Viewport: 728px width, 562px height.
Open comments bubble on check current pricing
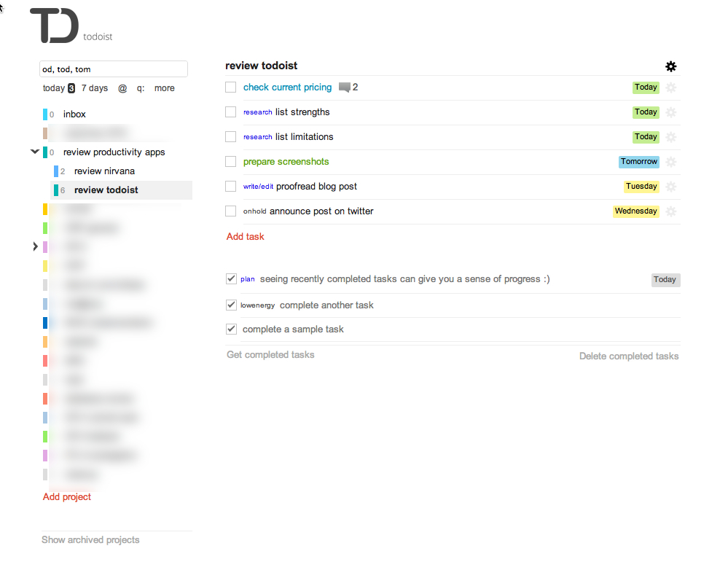coord(345,87)
